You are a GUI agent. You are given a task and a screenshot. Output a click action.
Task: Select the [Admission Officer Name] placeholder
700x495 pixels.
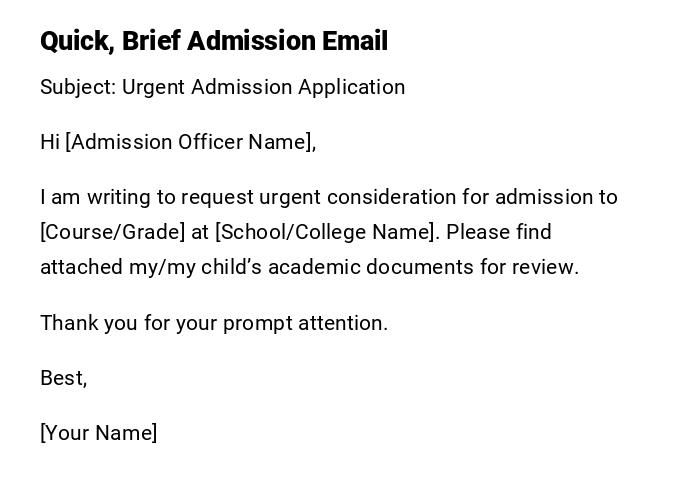click(x=190, y=142)
